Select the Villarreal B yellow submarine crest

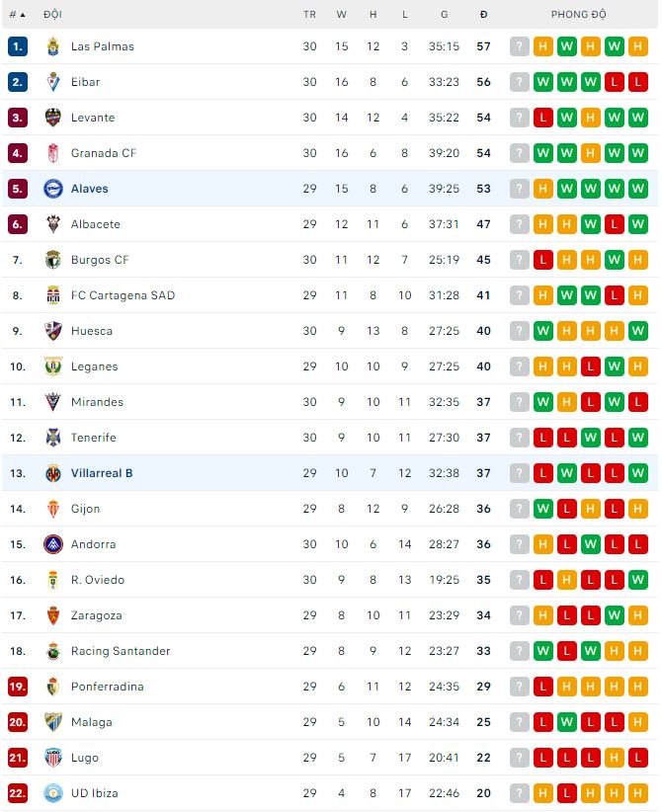pos(54,473)
